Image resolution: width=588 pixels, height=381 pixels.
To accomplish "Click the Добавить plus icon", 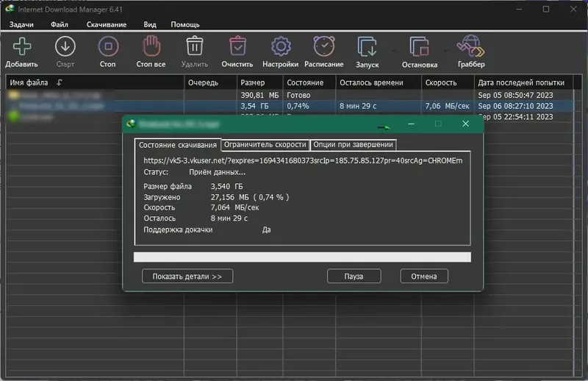I will point(22,46).
